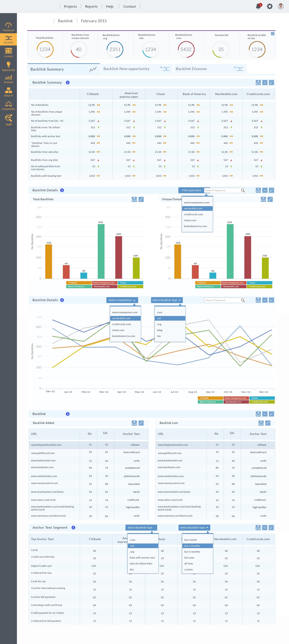Collapse the Backlink Summary panel arrows
Screen dimensions: 289x644
click(271, 83)
